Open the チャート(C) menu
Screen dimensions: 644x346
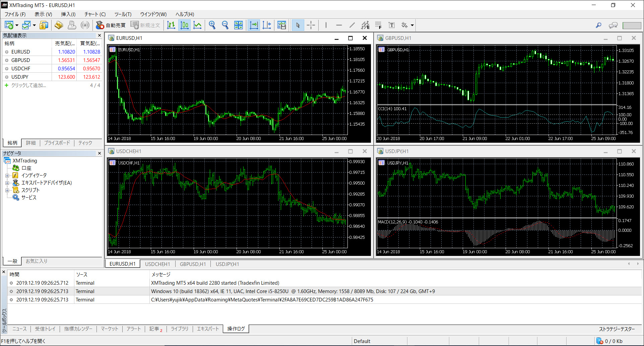[x=95, y=14]
